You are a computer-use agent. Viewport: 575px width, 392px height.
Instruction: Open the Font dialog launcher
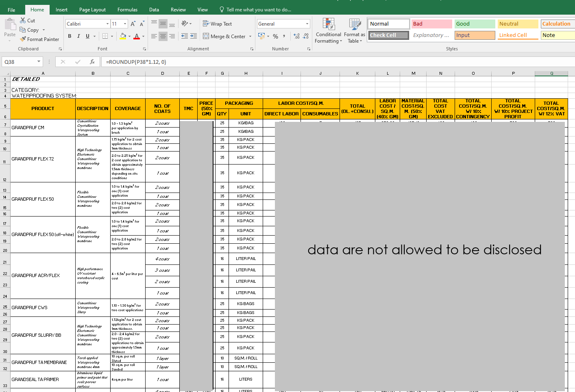click(144, 49)
